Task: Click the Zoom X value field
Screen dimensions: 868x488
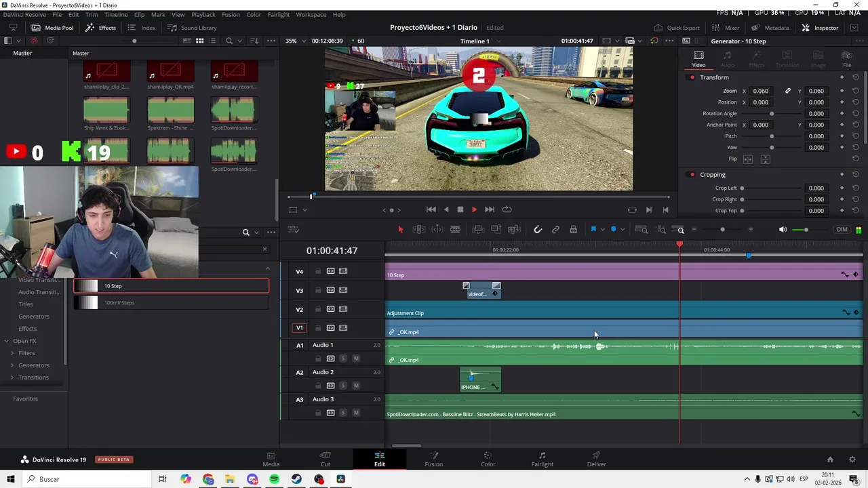Action: point(761,91)
